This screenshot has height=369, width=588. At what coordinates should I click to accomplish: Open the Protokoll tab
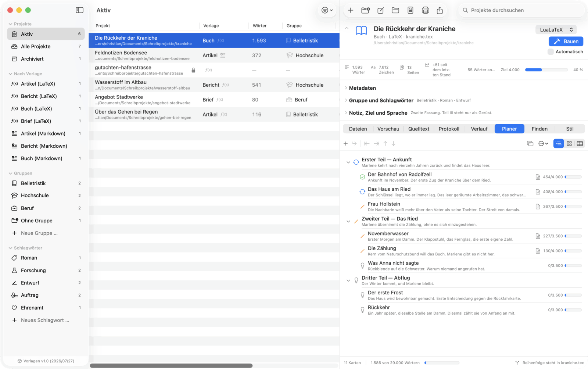[x=449, y=129]
